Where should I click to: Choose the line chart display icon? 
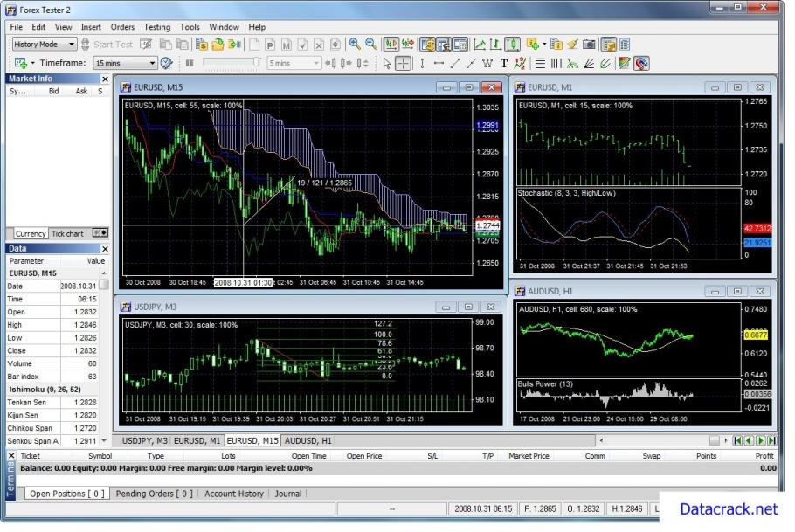(x=480, y=44)
